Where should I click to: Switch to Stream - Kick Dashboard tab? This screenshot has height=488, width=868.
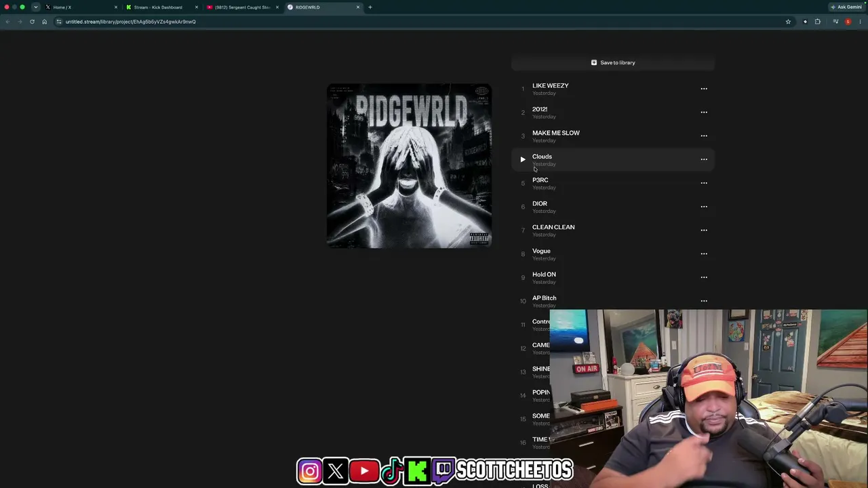(161, 7)
